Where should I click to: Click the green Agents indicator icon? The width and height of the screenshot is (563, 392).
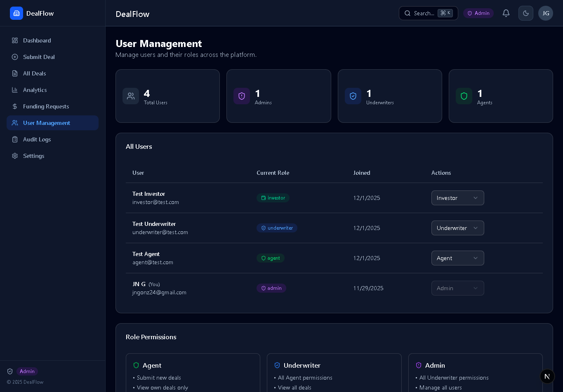pyautogui.click(x=464, y=96)
